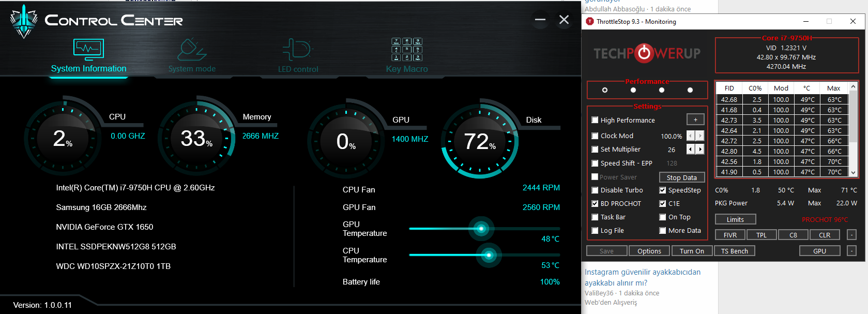Increase Set Multiplier with right arrow
Screen dimensions: 868x314
pos(700,149)
